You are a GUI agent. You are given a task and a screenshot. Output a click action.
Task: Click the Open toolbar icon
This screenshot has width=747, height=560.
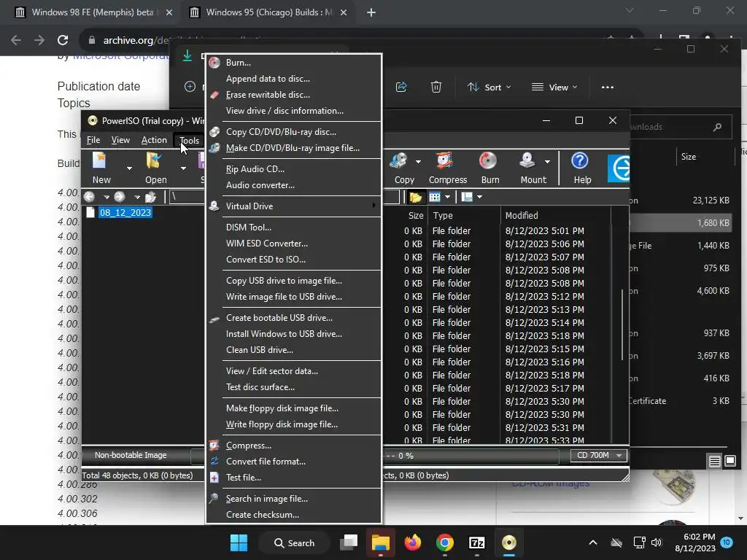click(156, 168)
